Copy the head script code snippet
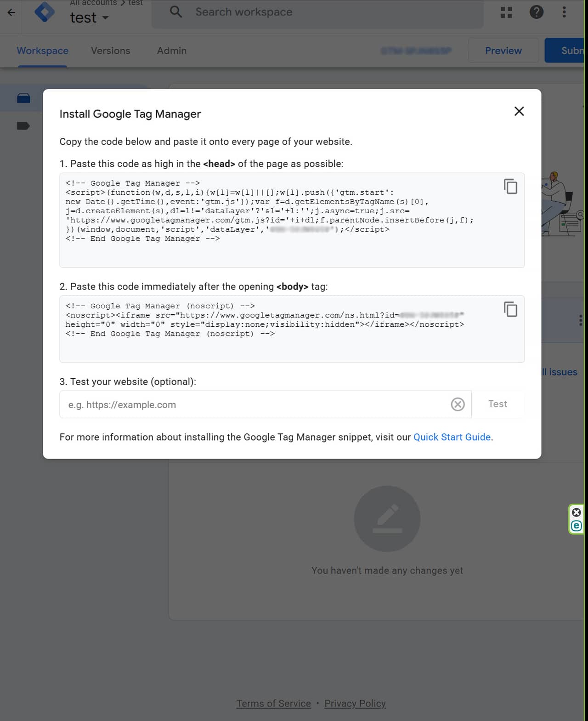588x721 pixels. click(510, 187)
